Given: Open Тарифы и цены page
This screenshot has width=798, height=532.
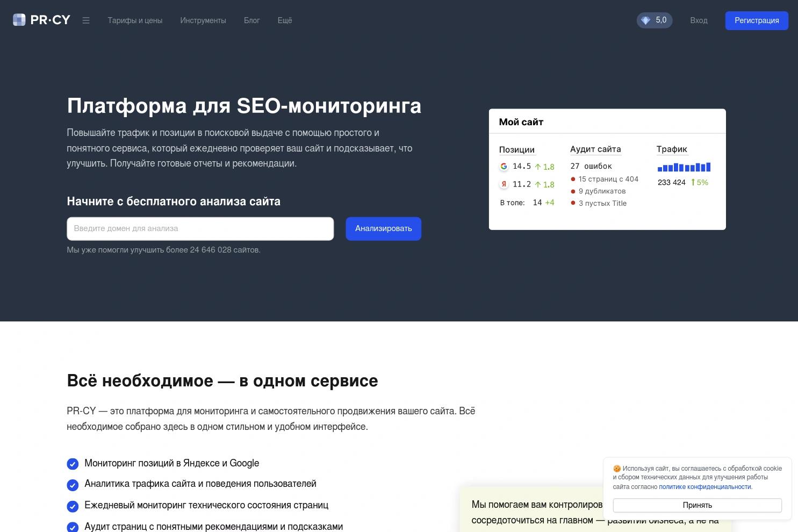Looking at the screenshot, I should click(x=135, y=20).
